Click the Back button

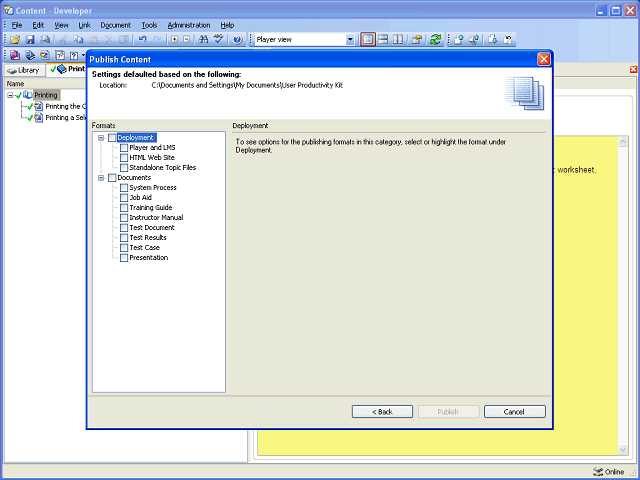pos(382,412)
